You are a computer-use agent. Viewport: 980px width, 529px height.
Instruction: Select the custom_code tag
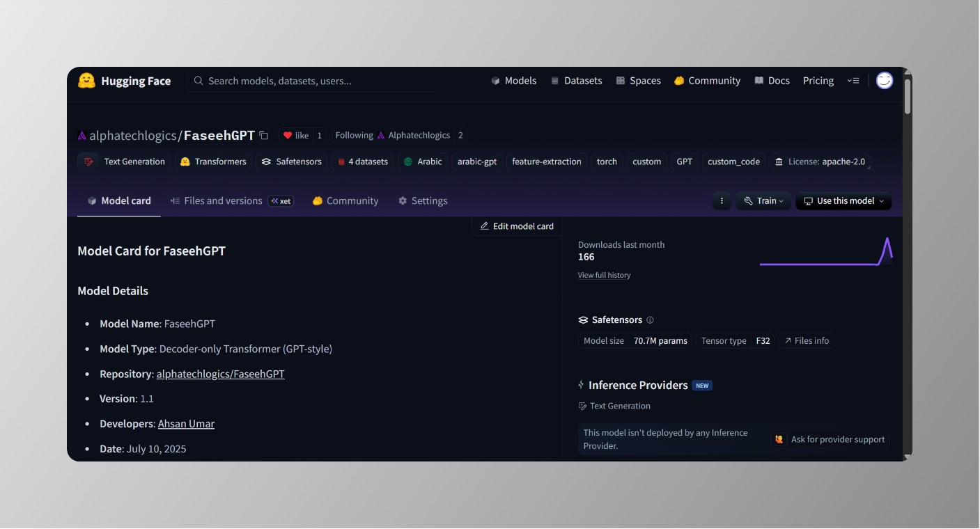[x=733, y=161]
